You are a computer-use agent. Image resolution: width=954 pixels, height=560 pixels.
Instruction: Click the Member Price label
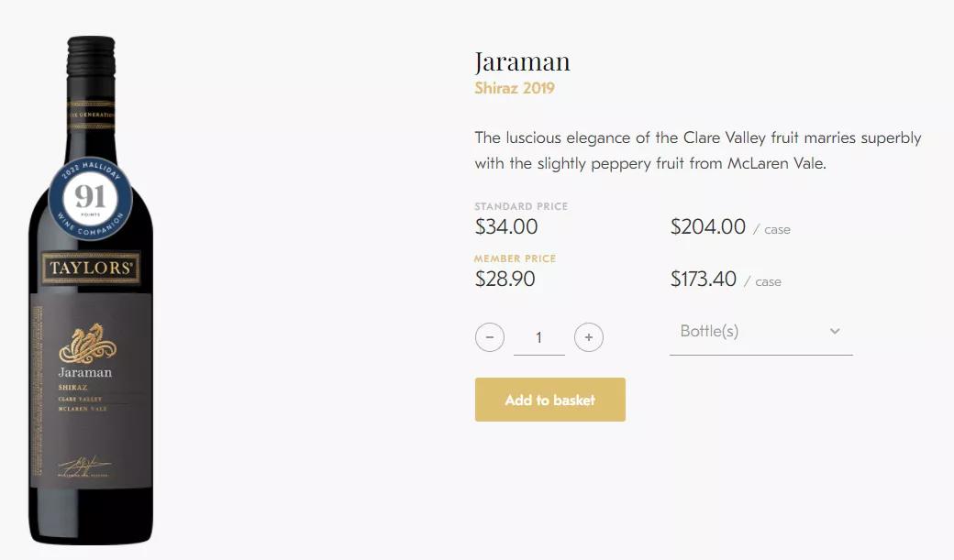(x=515, y=258)
